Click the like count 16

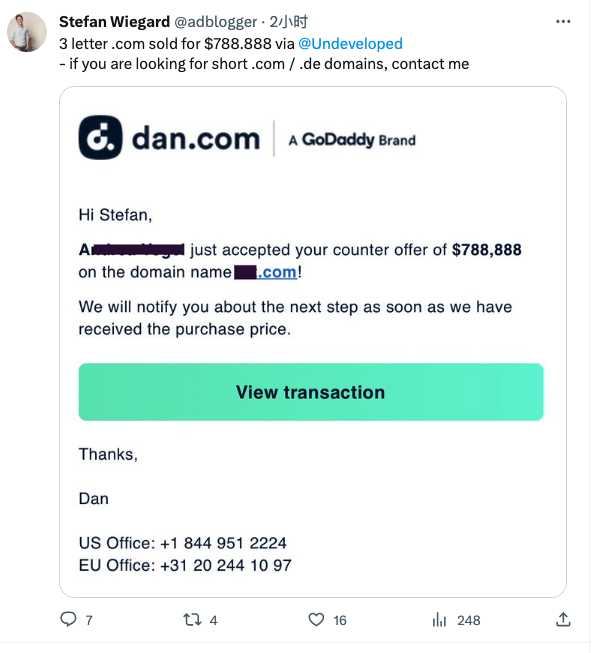click(x=340, y=621)
